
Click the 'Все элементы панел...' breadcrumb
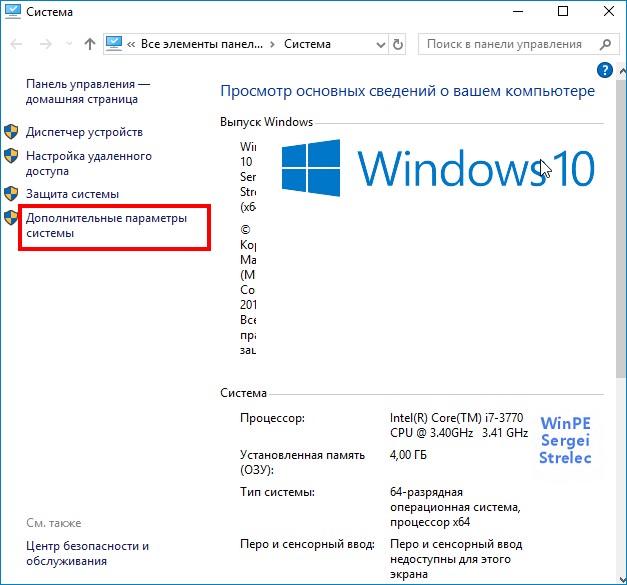[202, 44]
